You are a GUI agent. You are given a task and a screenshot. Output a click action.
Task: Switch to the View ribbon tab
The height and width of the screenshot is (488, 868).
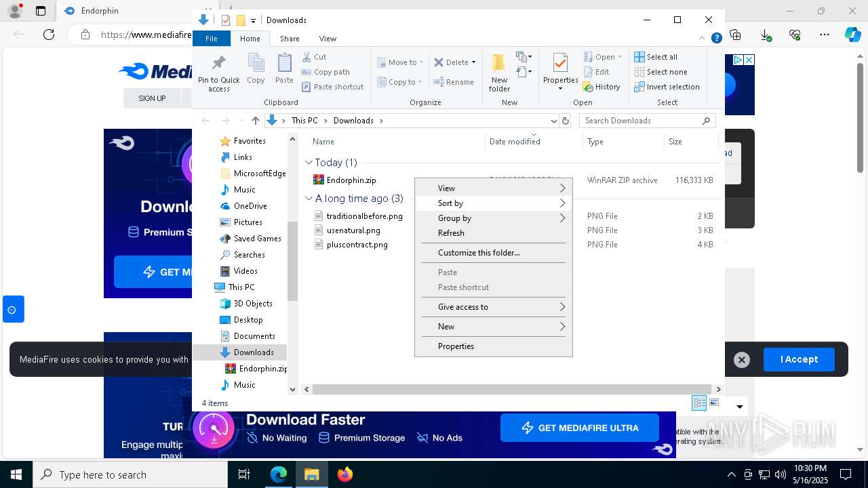pos(328,39)
